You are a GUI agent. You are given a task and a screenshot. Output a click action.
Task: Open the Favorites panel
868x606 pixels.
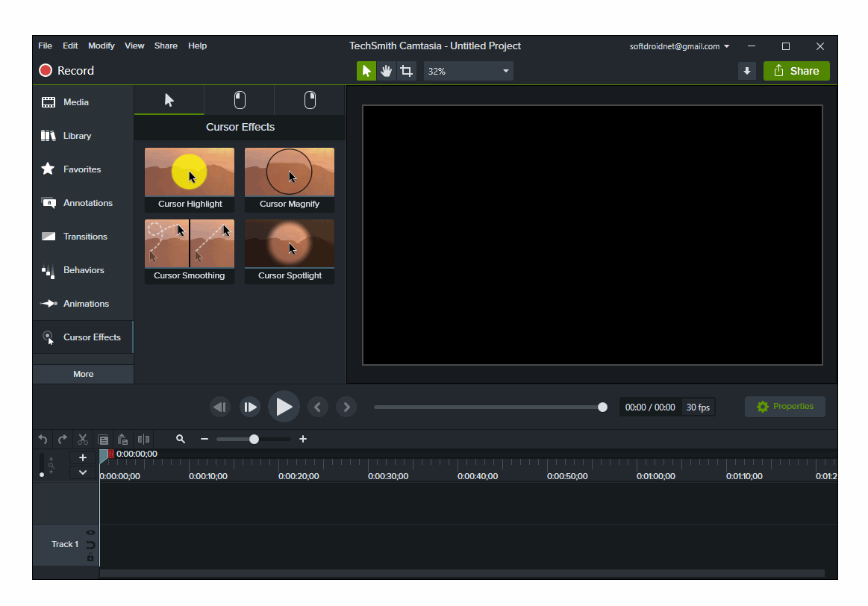coord(83,169)
